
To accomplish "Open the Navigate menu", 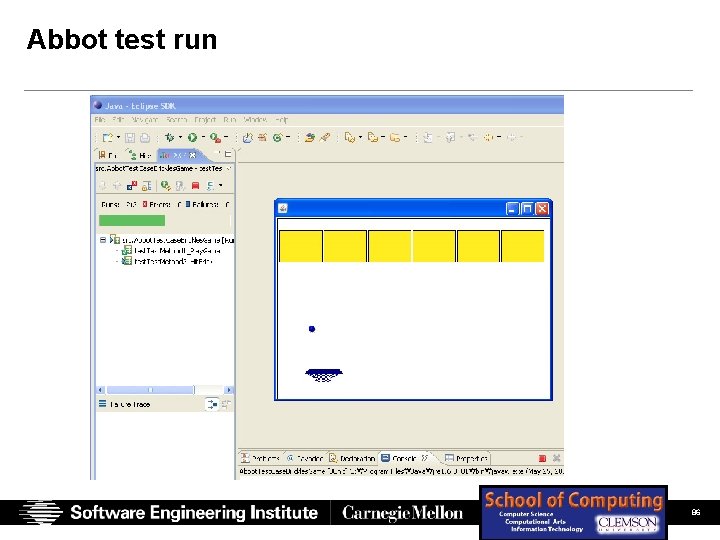I will click(145, 120).
